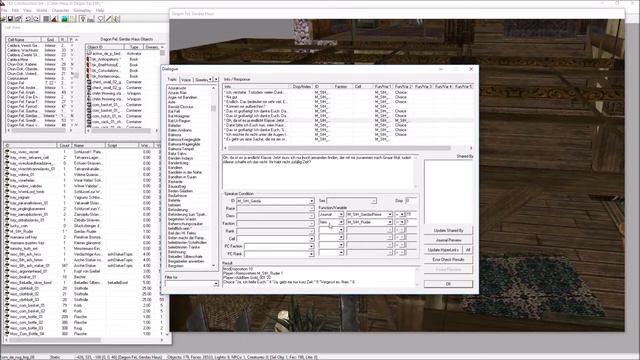Select the green Landscape Editing toolbar icon

pyautogui.click(x=64, y=19)
